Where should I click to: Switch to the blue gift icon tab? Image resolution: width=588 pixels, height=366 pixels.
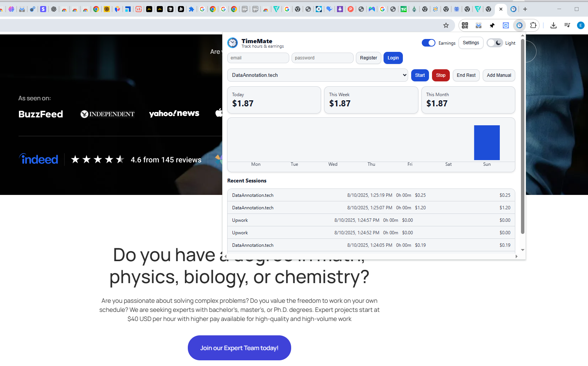457,9
